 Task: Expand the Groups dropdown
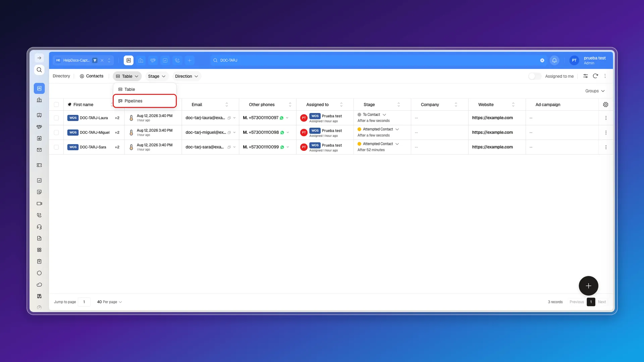point(595,91)
